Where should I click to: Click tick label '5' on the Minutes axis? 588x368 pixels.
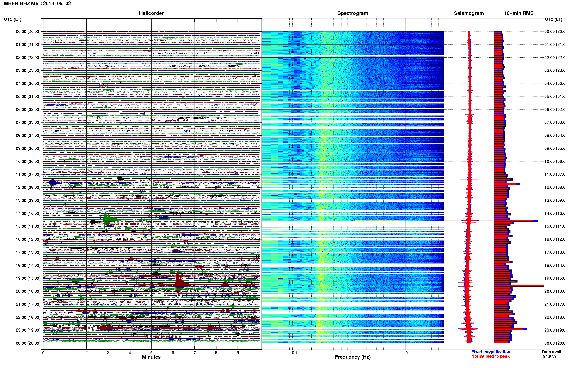click(151, 353)
